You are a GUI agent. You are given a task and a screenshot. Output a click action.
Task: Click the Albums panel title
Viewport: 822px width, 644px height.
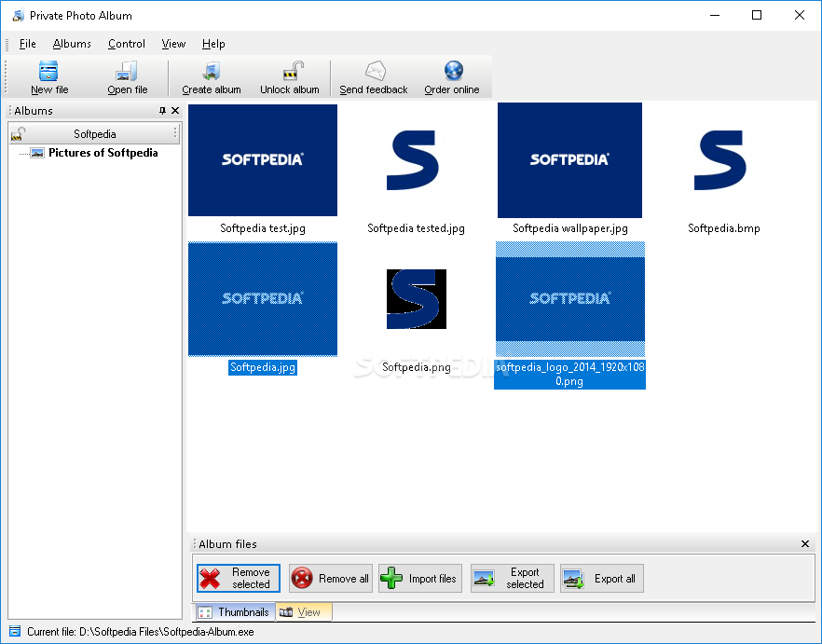34,111
